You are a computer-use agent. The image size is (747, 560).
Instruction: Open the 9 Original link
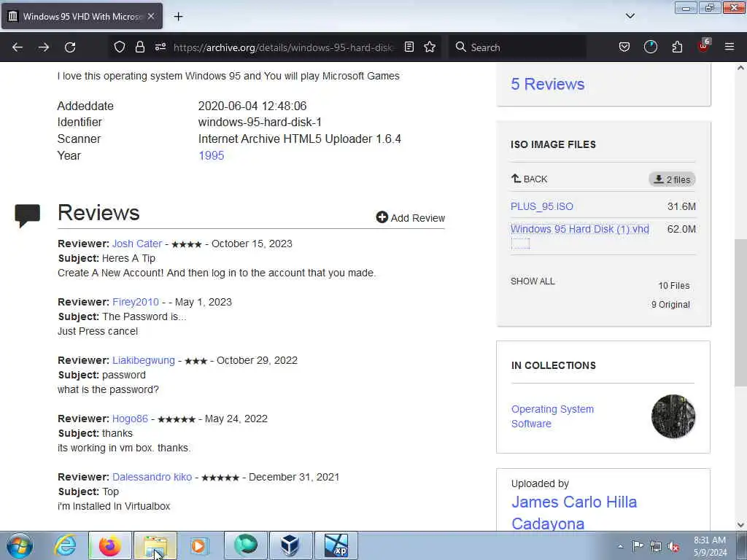pos(670,305)
